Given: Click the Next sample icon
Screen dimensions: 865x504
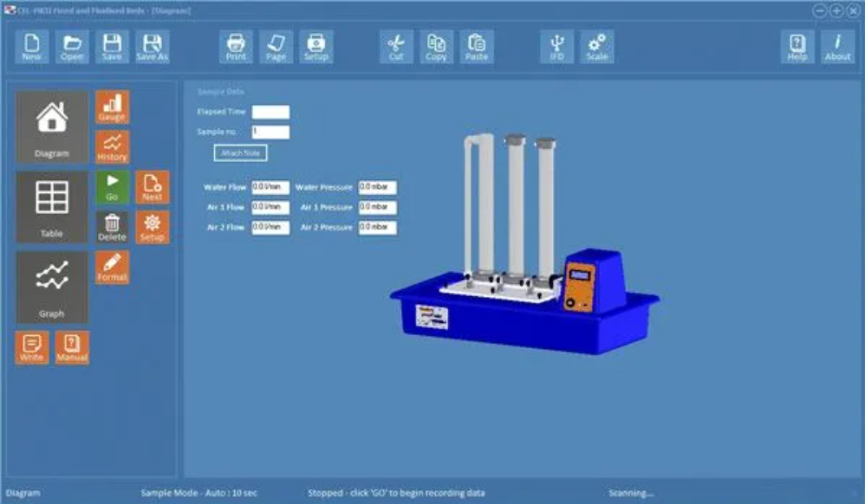Looking at the screenshot, I should 152,187.
